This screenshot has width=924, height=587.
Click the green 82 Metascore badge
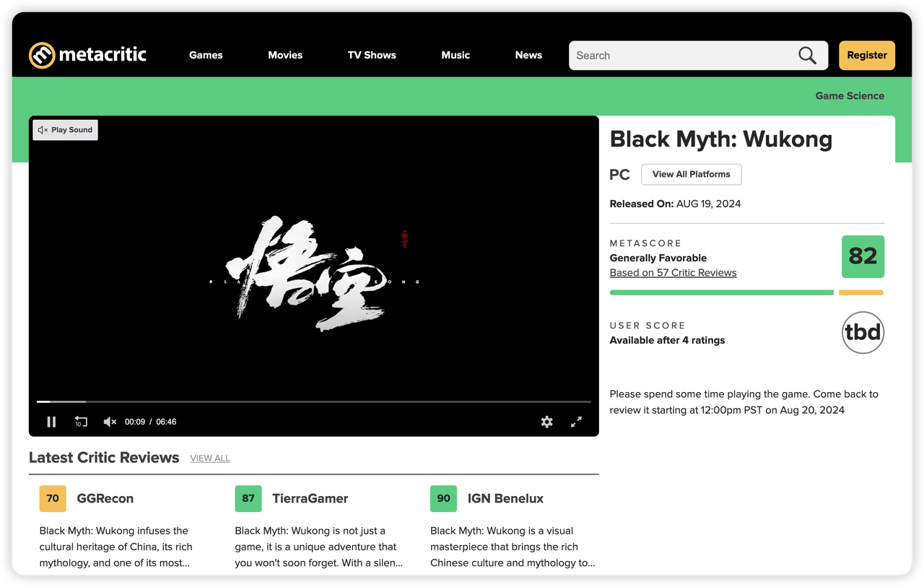coord(863,257)
